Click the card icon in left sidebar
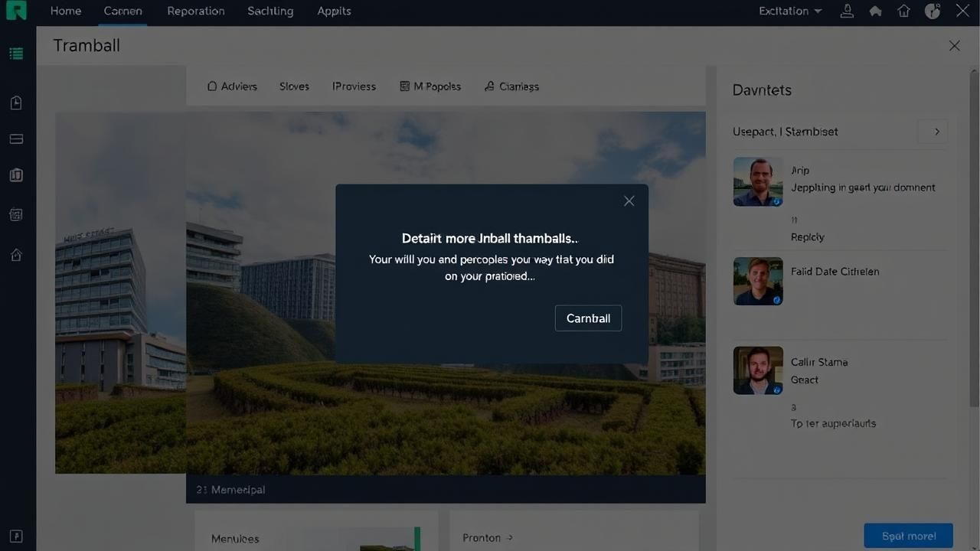 click(x=16, y=139)
